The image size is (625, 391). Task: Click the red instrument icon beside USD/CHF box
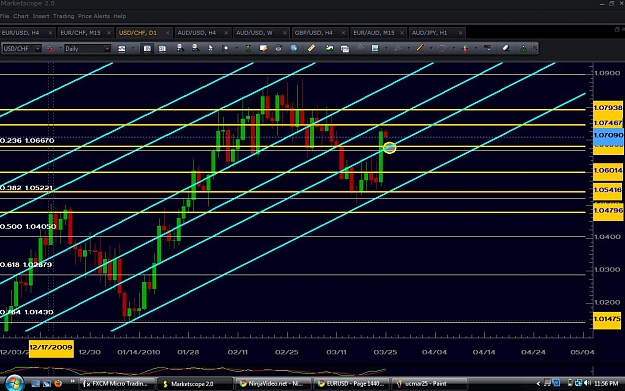click(x=50, y=49)
